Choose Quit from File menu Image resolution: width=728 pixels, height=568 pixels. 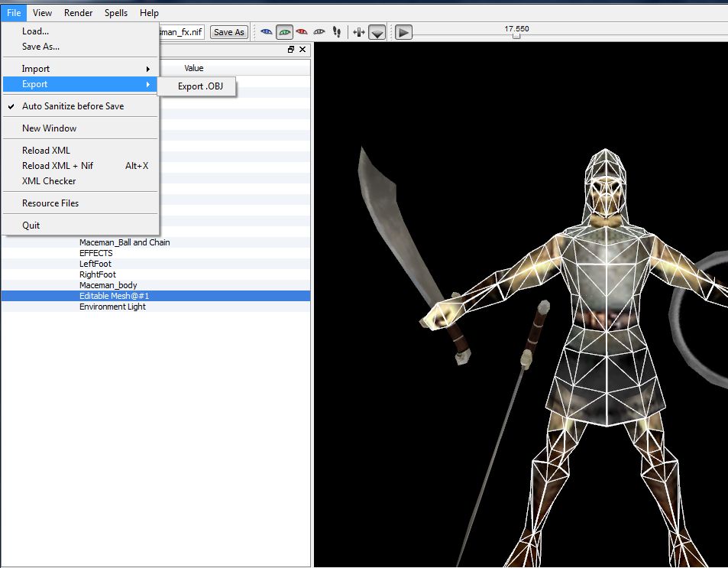click(81, 226)
